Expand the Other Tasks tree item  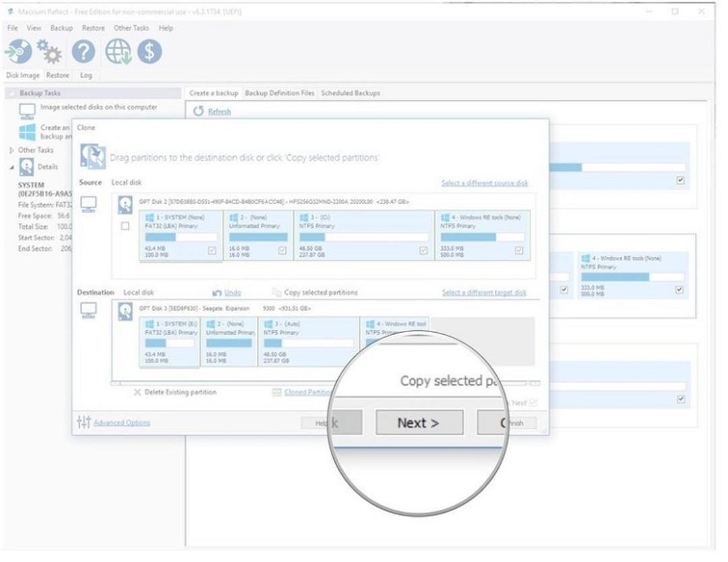pyautogui.click(x=11, y=150)
